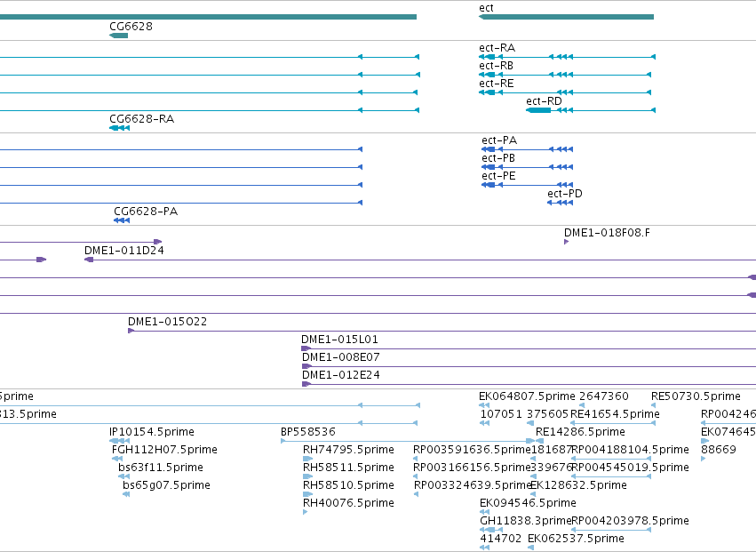Click the DME1-015L01 feature label

339,340
